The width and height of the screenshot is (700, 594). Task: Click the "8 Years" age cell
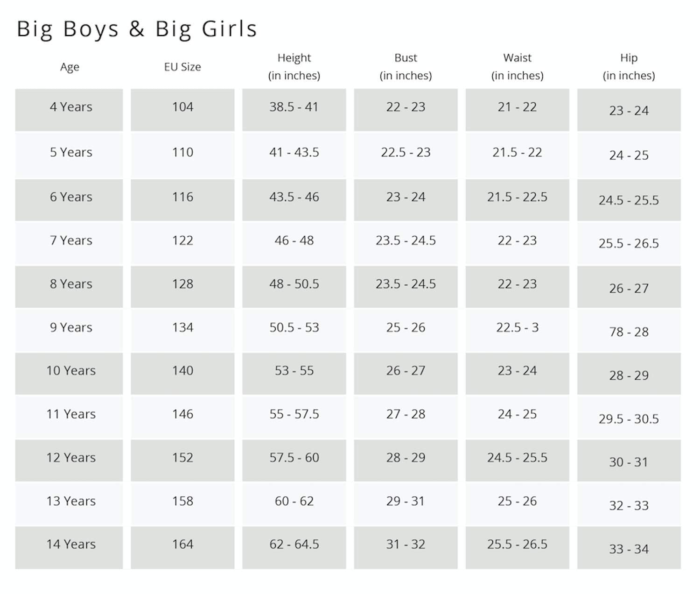pyautogui.click(x=71, y=284)
